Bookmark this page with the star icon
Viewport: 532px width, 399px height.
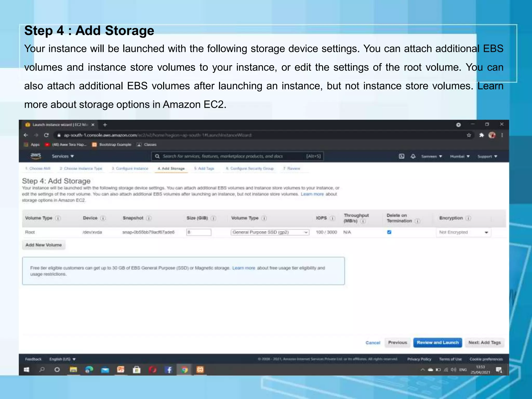point(469,135)
